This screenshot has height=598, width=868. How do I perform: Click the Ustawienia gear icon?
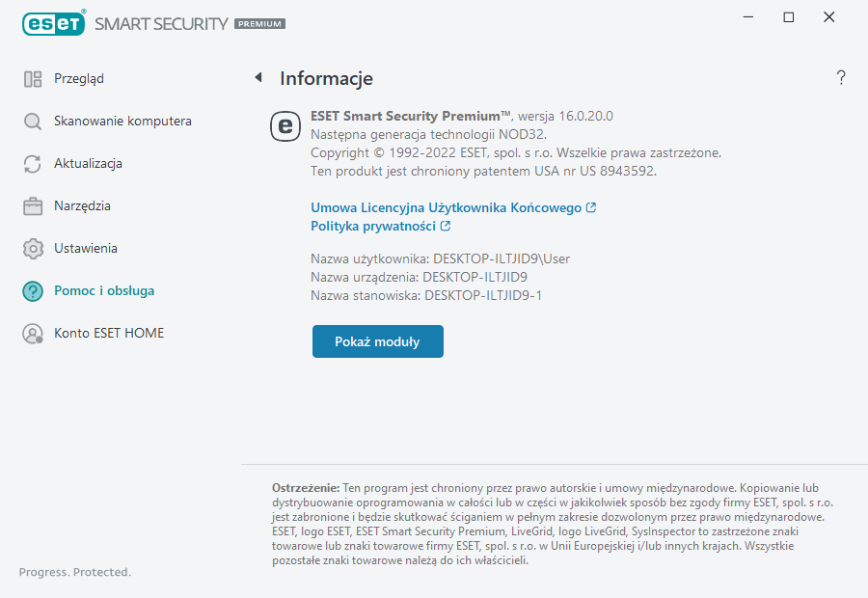[x=33, y=249]
